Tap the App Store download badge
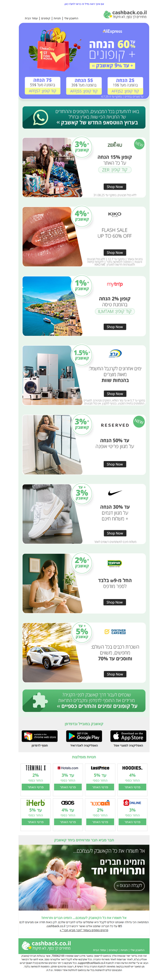This screenshot has width=168, height=980. (x=128, y=736)
